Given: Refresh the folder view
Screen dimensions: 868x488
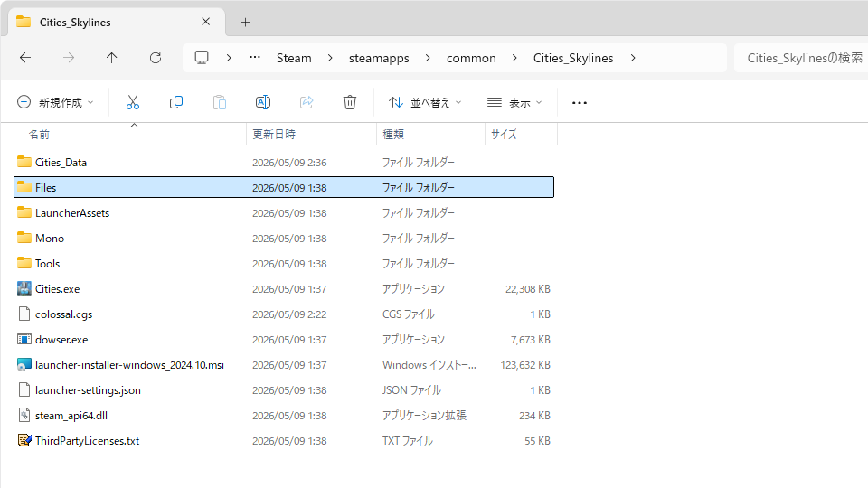Looking at the screenshot, I should [x=156, y=58].
